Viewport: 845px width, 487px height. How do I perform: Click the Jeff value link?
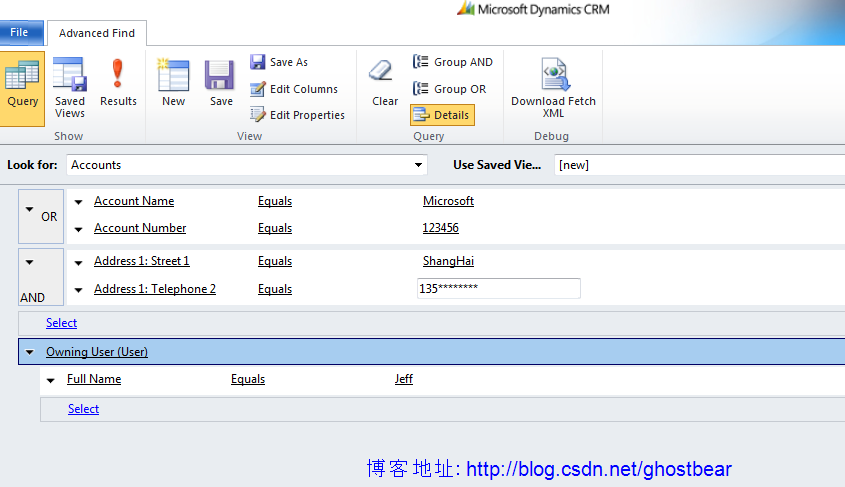[x=404, y=379]
